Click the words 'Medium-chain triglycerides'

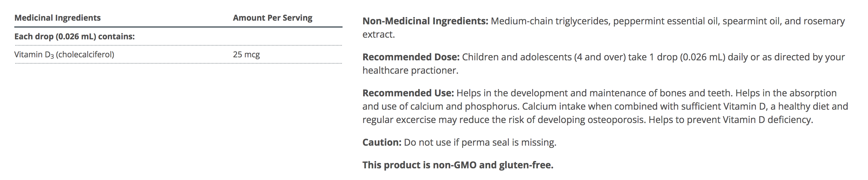point(549,21)
